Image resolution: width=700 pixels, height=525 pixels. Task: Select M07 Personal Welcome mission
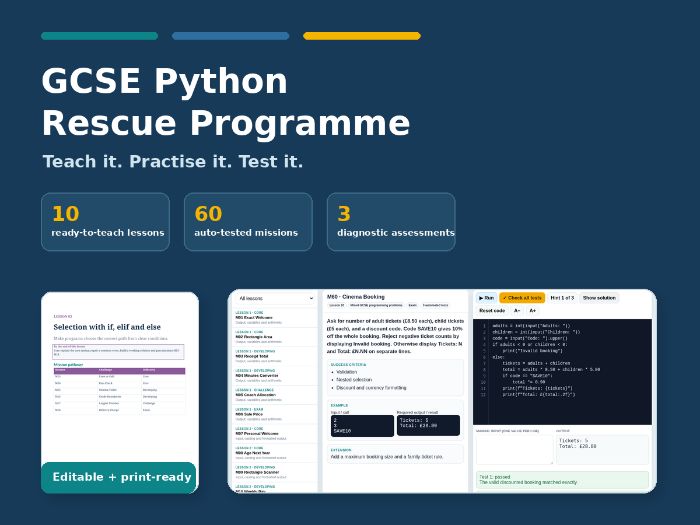pos(275,433)
